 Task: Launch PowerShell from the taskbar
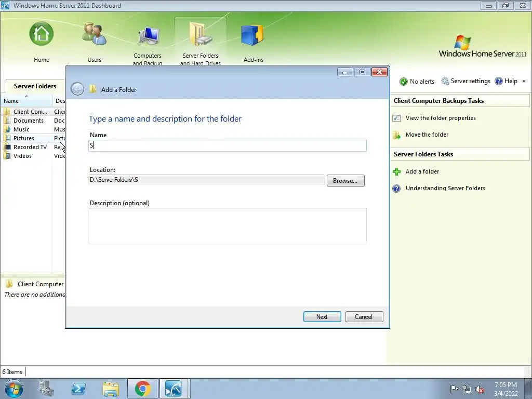coord(79,389)
